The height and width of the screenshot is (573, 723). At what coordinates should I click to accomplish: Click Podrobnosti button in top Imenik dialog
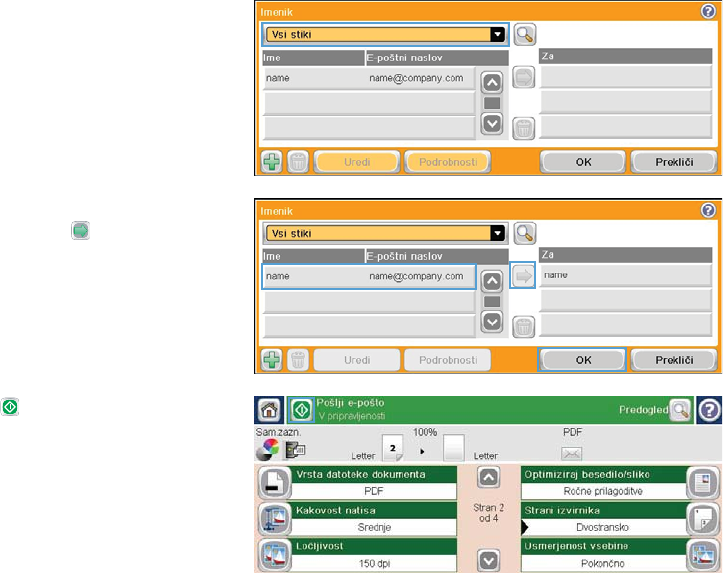pos(448,162)
